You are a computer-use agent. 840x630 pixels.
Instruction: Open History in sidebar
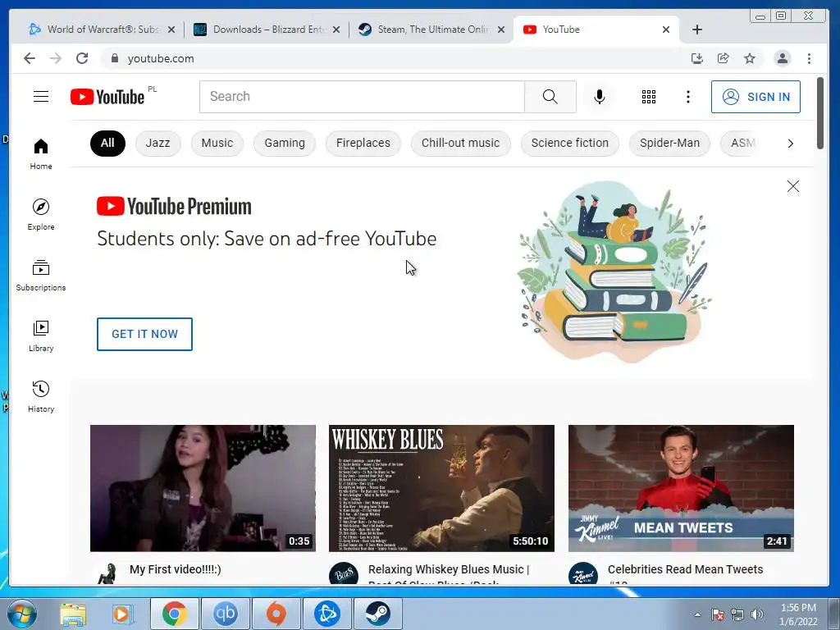pos(41,396)
